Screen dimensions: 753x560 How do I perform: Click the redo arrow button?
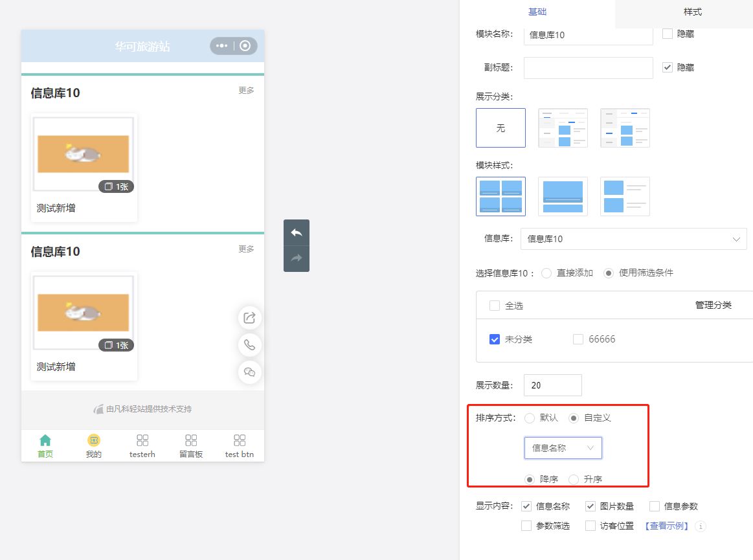pyautogui.click(x=297, y=258)
